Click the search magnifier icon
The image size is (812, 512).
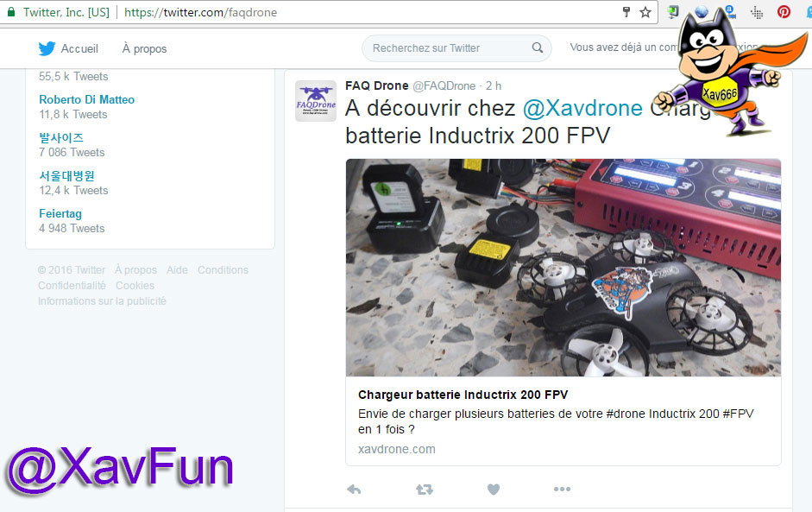click(x=538, y=47)
